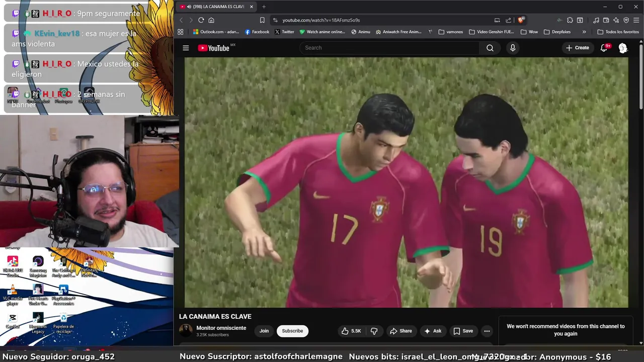
Task: Open a new browser tab
Action: (264, 7)
